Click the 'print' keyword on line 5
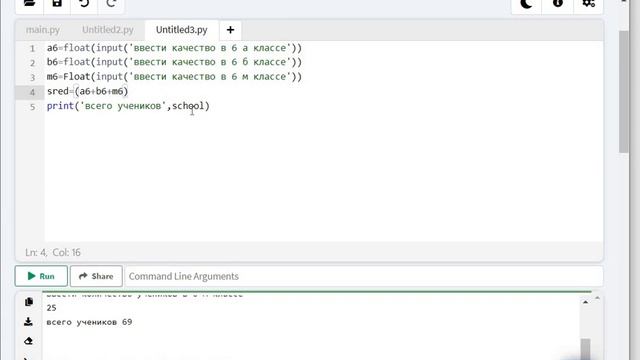The width and height of the screenshot is (640, 360). click(60, 106)
